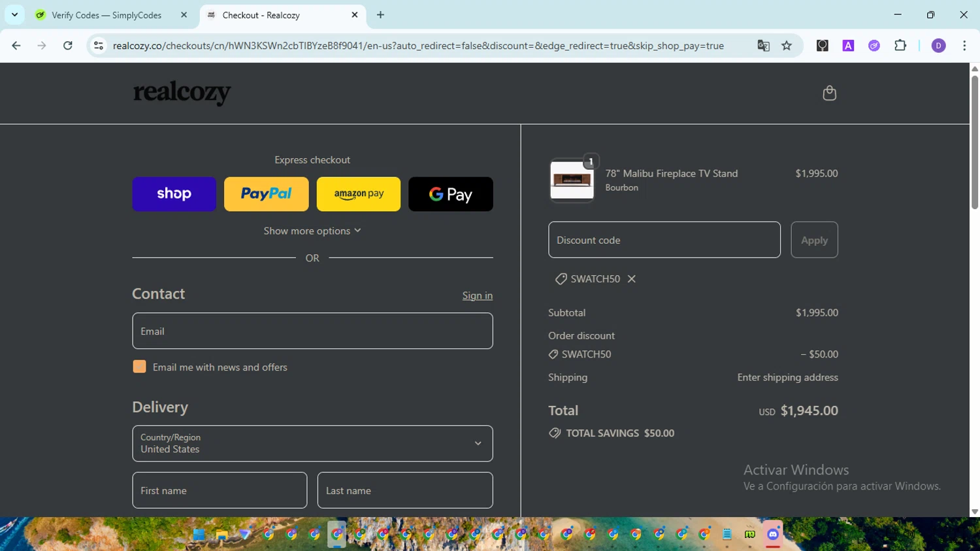Open File Explorer from taskbar
Viewport: 980px width, 551px height.
tap(221, 534)
